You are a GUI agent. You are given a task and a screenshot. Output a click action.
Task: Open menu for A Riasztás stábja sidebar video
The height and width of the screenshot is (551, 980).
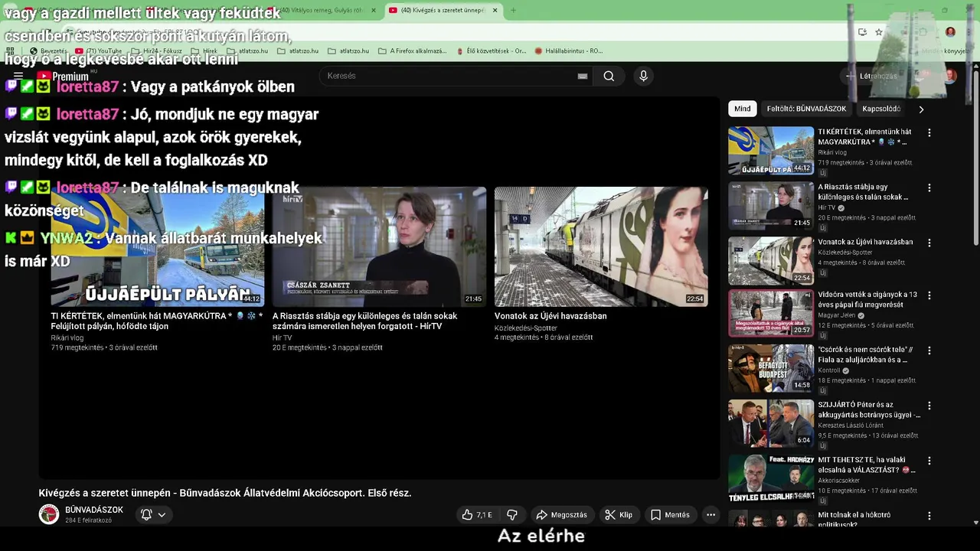pos(929,187)
